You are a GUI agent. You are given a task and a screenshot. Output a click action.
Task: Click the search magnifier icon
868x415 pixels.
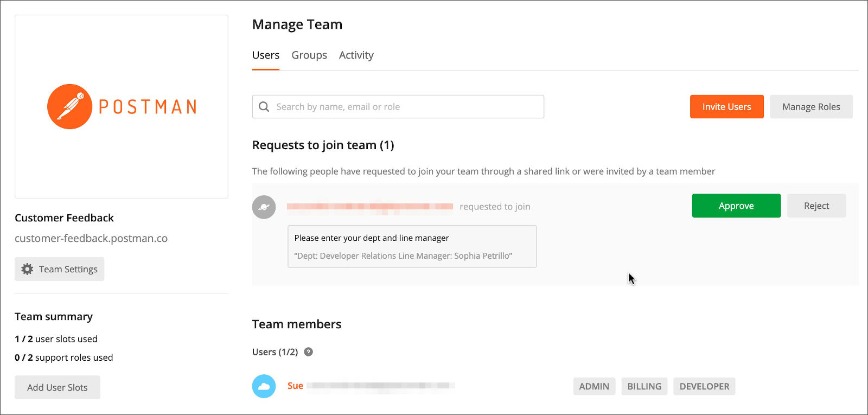coord(264,107)
